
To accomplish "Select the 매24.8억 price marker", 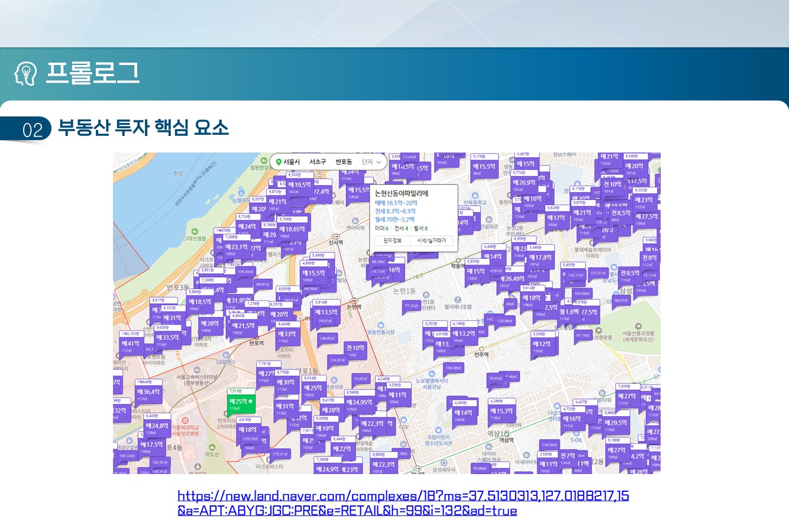I will pyautogui.click(x=157, y=427).
